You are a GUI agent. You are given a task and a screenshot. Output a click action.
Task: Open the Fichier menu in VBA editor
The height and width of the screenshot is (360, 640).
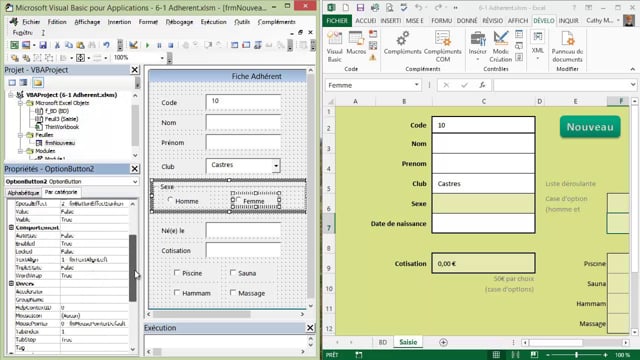point(31,22)
